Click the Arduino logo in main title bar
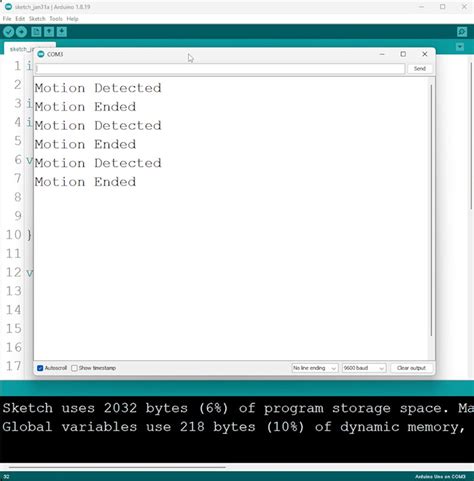The height and width of the screenshot is (481, 474). (8, 7)
